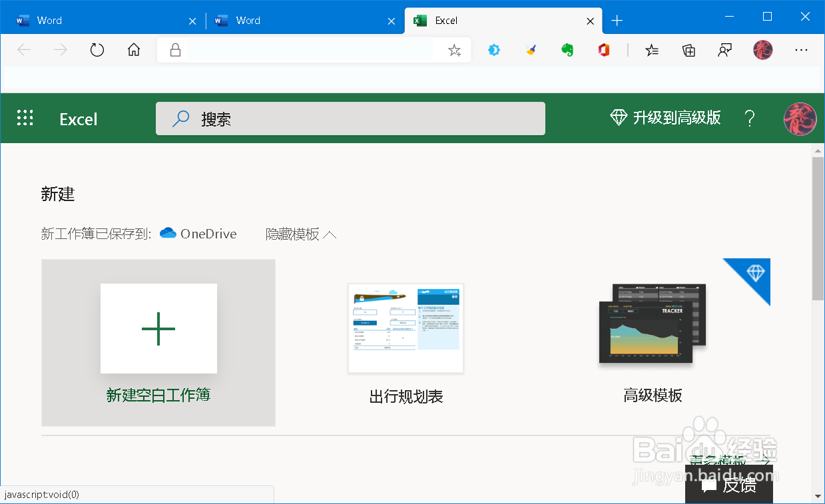Click the scrollbar up arrow
Image resolution: width=825 pixels, height=504 pixels.
pyautogui.click(x=818, y=150)
